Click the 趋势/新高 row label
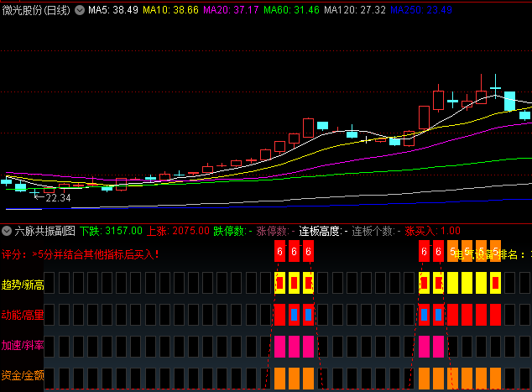532x392 pixels. pyautogui.click(x=23, y=285)
